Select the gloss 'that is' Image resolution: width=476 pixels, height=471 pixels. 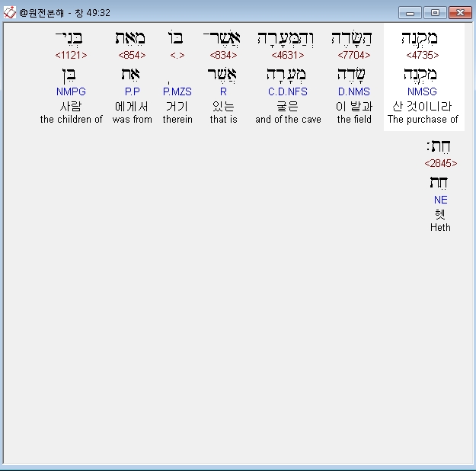[223, 120]
